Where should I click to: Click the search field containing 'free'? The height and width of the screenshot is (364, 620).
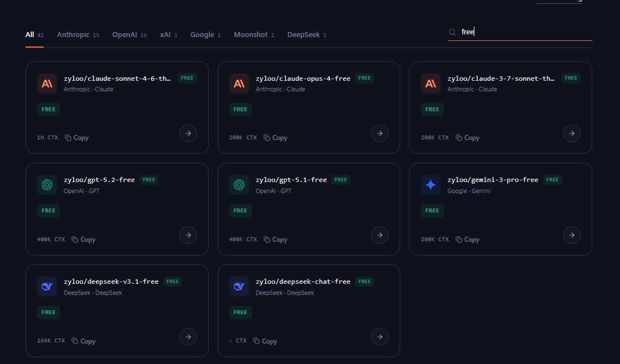coord(520,32)
